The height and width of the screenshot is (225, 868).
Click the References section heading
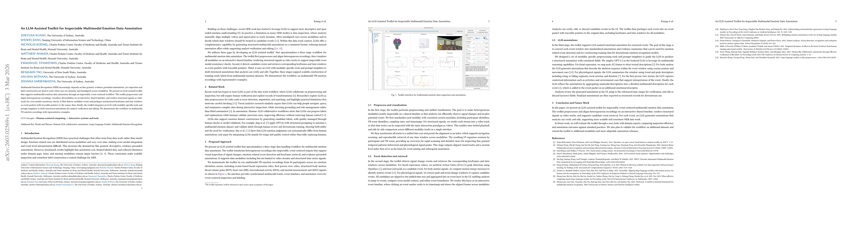point(559,138)
